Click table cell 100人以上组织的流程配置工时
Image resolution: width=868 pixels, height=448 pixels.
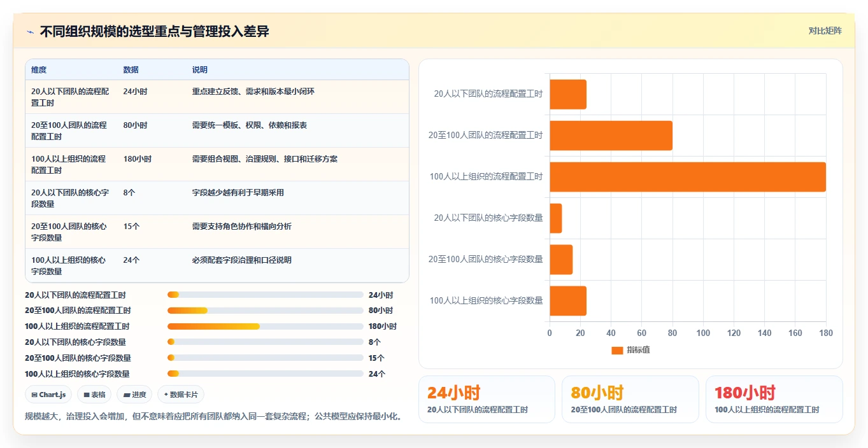click(71, 164)
